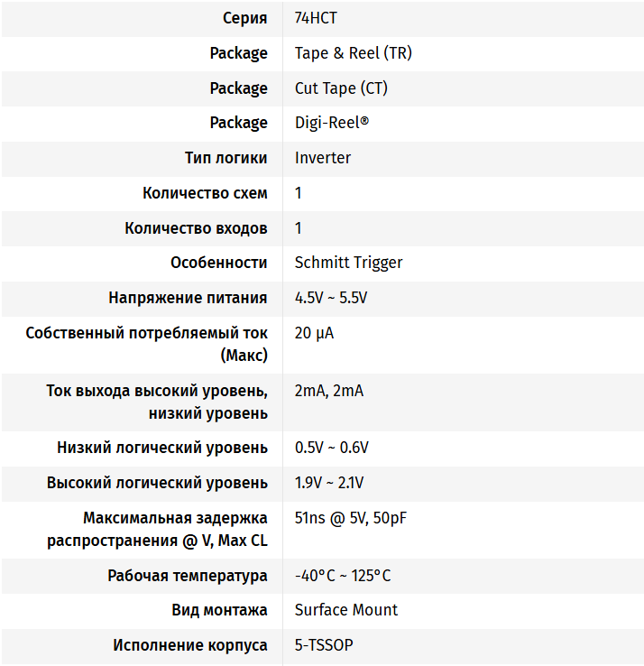
Task: Click the 74HCT series value
Action: pos(316,18)
